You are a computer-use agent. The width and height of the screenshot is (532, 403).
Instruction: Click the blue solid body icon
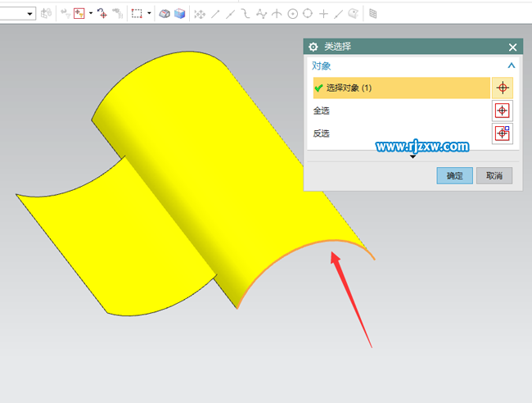pyautogui.click(x=179, y=13)
